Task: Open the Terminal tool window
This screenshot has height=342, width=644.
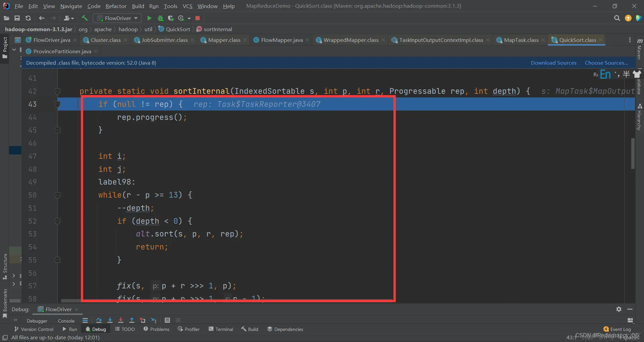Action: [221, 329]
